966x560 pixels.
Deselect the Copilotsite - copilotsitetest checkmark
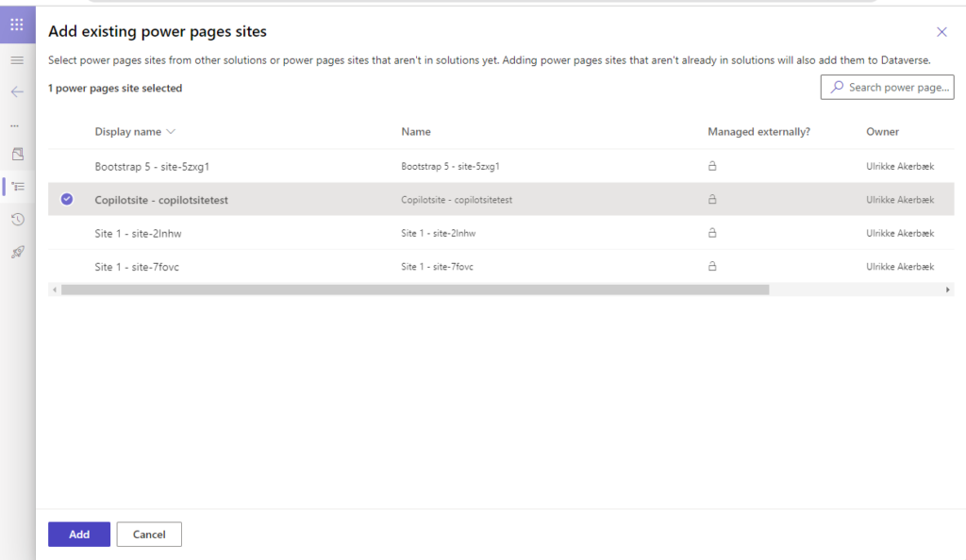(x=67, y=199)
